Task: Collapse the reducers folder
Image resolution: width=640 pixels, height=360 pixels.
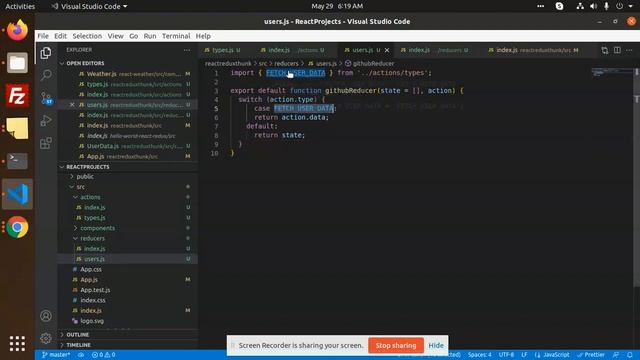Action: click(x=92, y=238)
